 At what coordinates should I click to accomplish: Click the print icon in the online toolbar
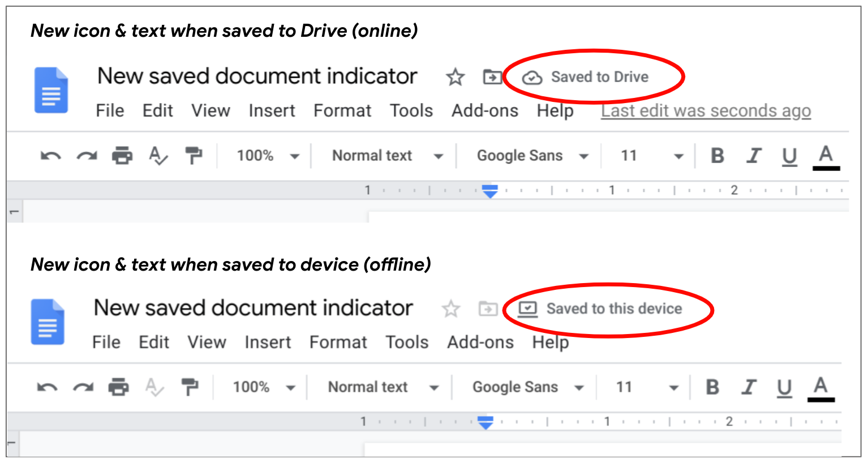pyautogui.click(x=122, y=156)
